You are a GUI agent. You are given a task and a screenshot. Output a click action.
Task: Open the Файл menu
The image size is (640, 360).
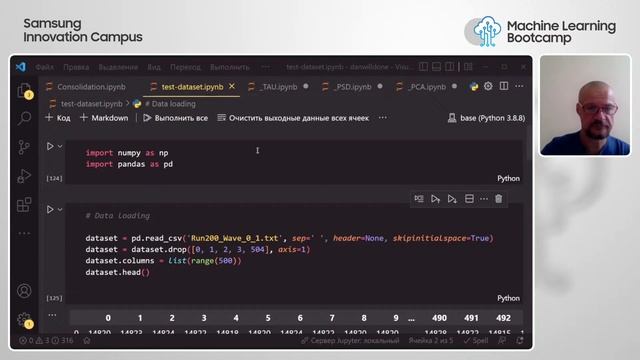(44, 67)
